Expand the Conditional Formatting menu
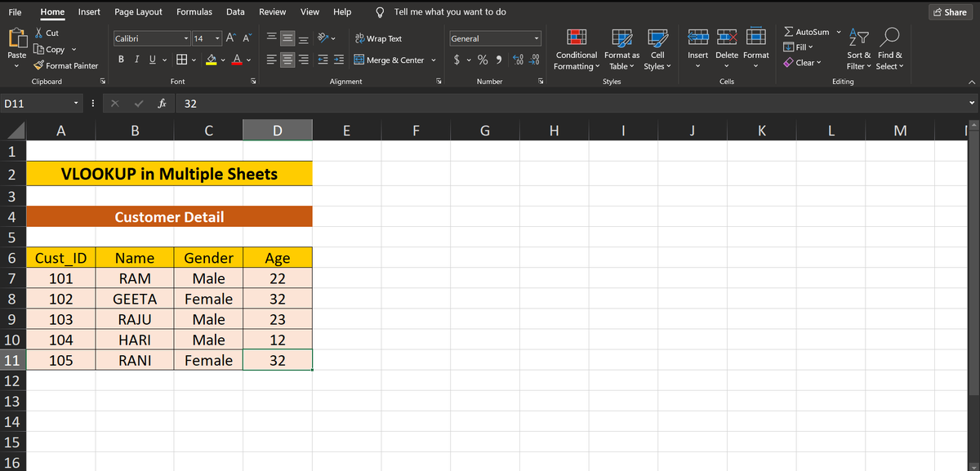Screen dimensions: 980x471 [x=577, y=51]
